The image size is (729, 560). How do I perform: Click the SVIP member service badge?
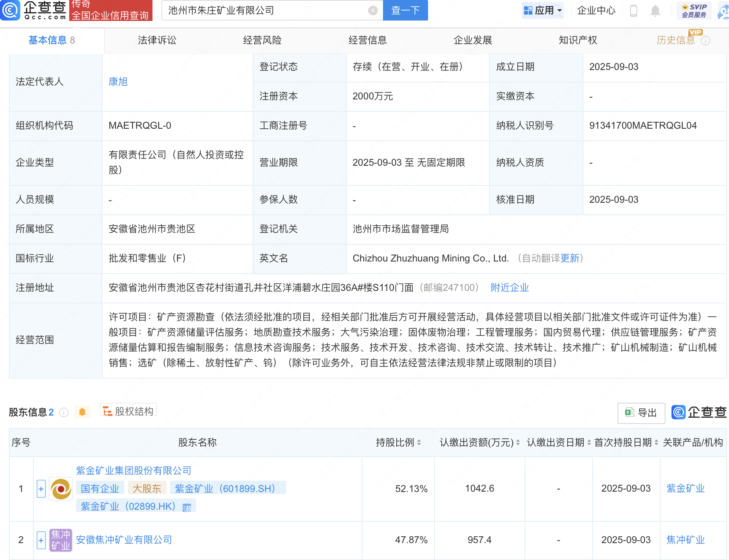694,10
